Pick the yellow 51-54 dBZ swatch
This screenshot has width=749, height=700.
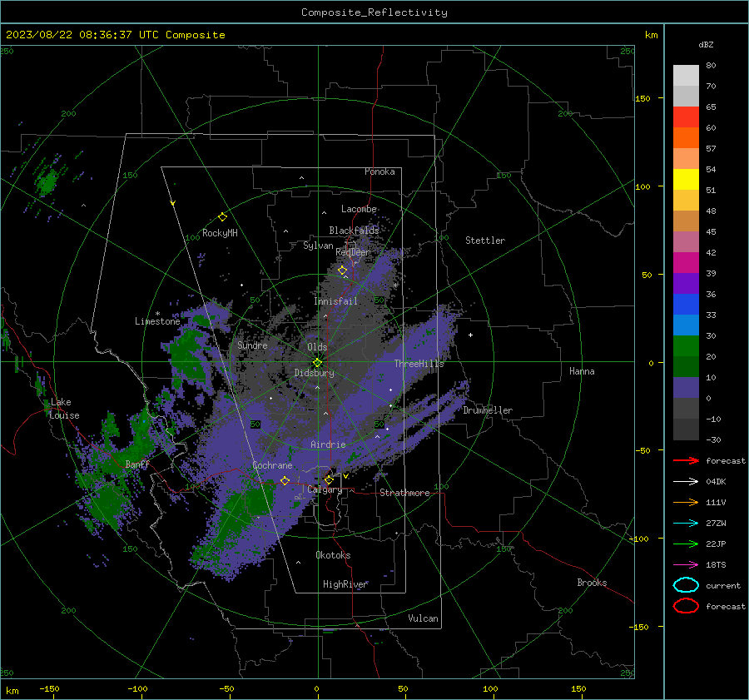686,179
